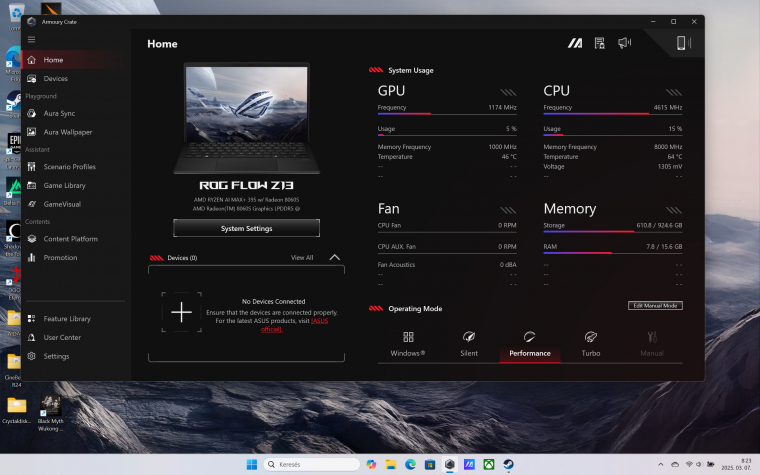The height and width of the screenshot is (475, 760).
Task: Open Microsoft Store from the taskbar
Action: 430,464
